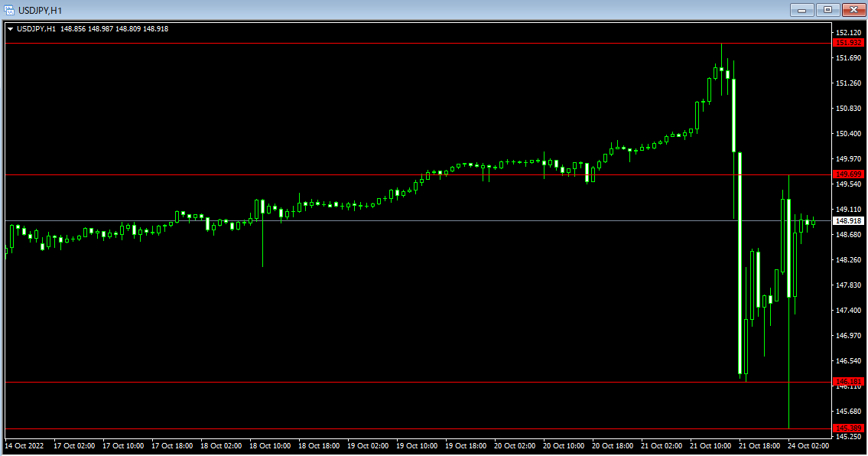868x456 pixels.
Task: Click the current price tag 148.918 on axis
Action: pyautogui.click(x=848, y=220)
